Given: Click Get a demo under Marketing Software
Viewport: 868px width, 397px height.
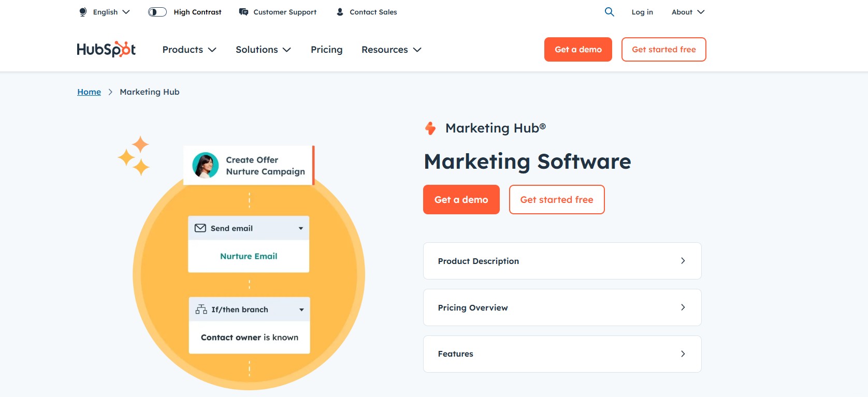Looking at the screenshot, I should tap(461, 199).
